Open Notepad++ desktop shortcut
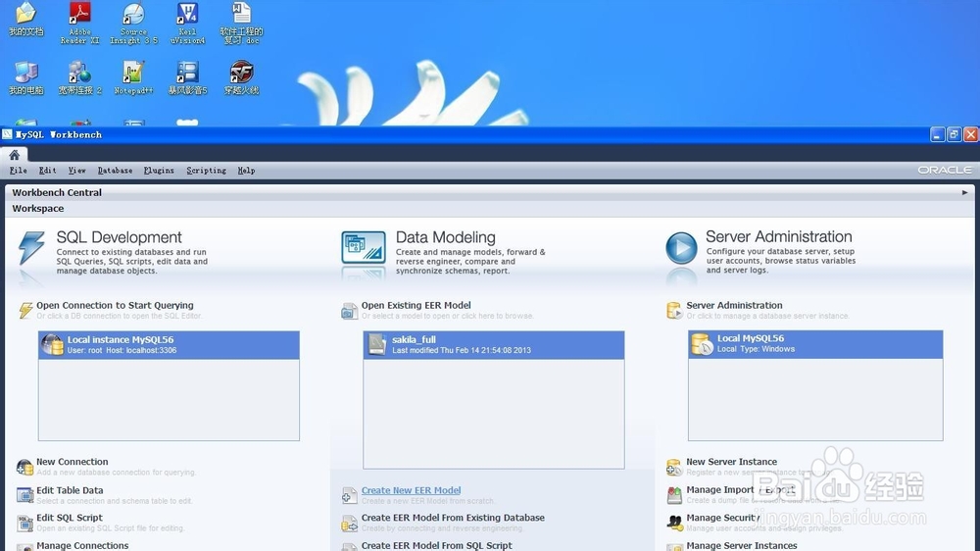 coord(133,77)
